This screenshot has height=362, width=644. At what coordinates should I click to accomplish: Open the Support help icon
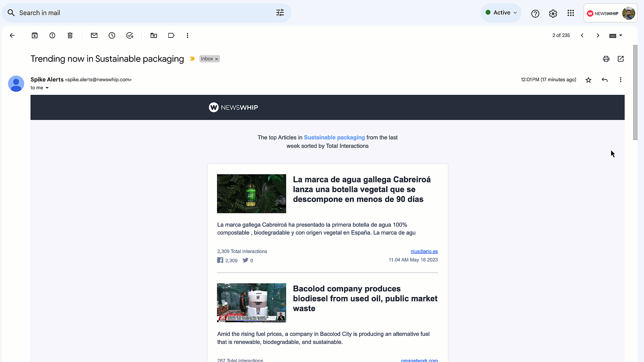pyautogui.click(x=535, y=13)
